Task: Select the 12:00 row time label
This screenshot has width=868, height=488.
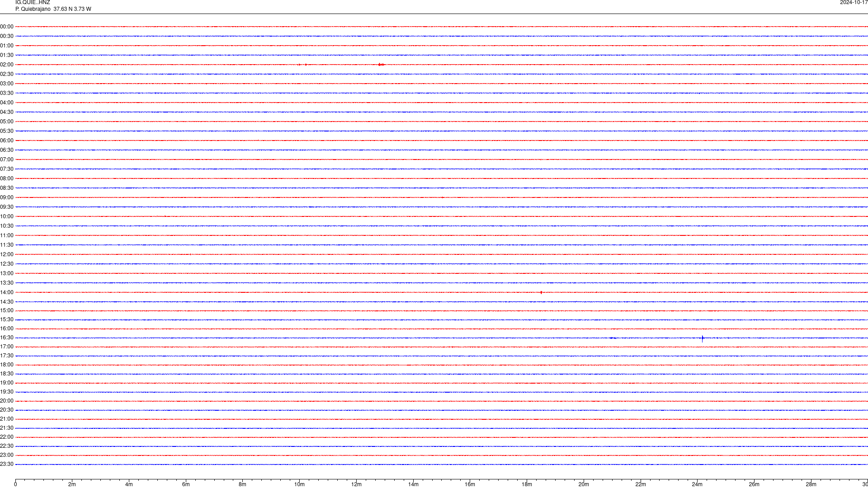Action: [7, 254]
